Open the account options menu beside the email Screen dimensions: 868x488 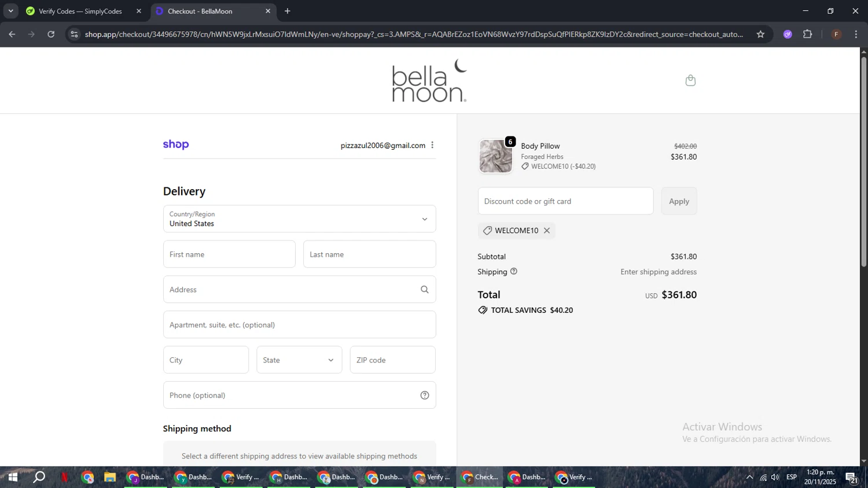[x=432, y=145]
